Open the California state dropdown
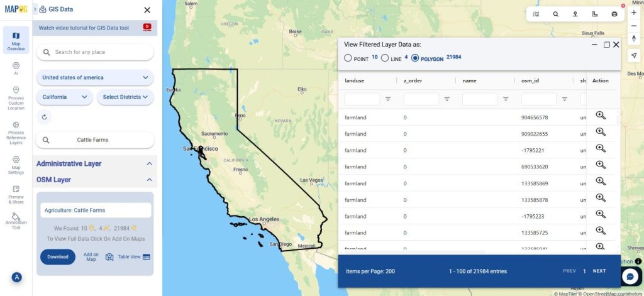 coord(65,97)
